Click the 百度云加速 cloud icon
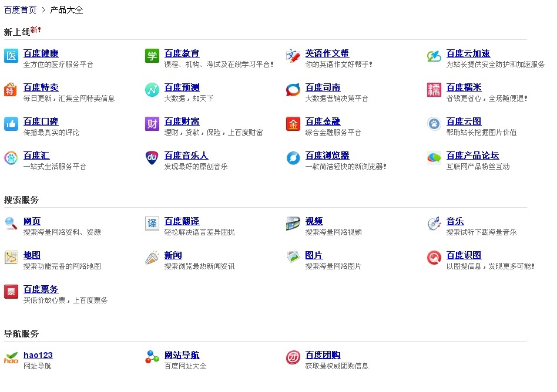557x392 pixels. click(x=434, y=56)
